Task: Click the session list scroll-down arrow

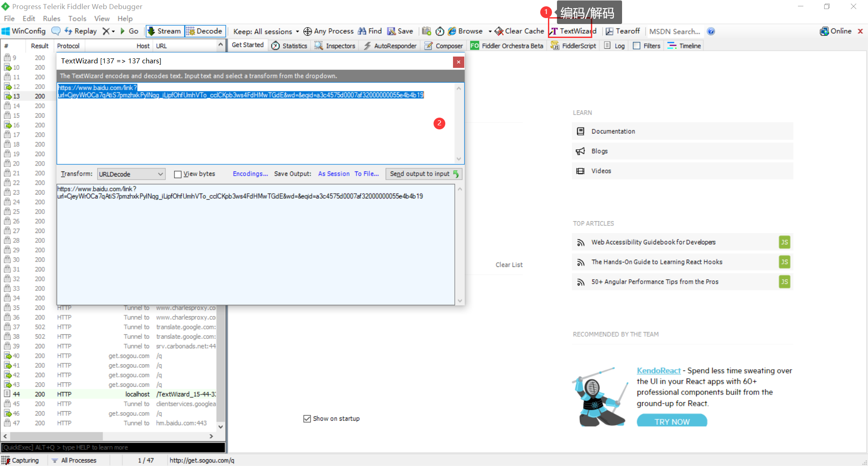Action: (x=221, y=427)
